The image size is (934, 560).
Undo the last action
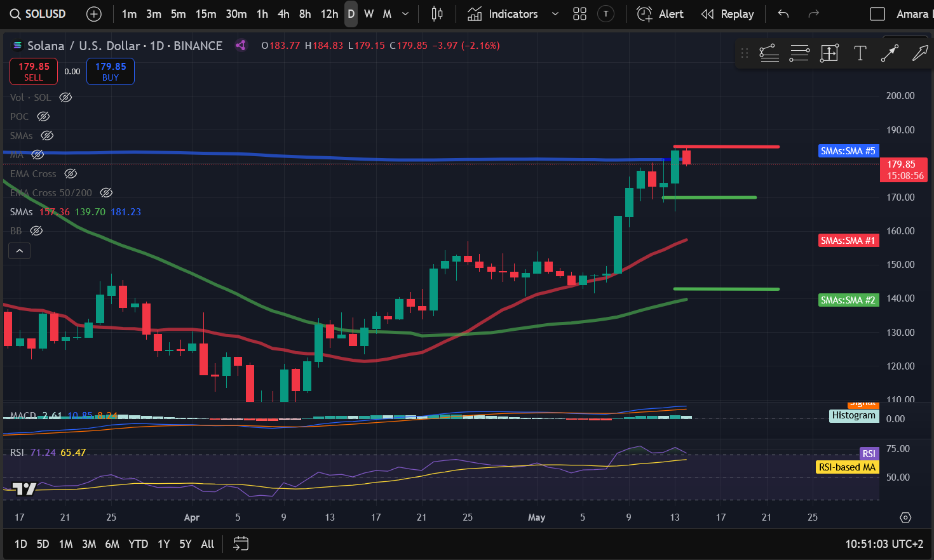coord(783,14)
